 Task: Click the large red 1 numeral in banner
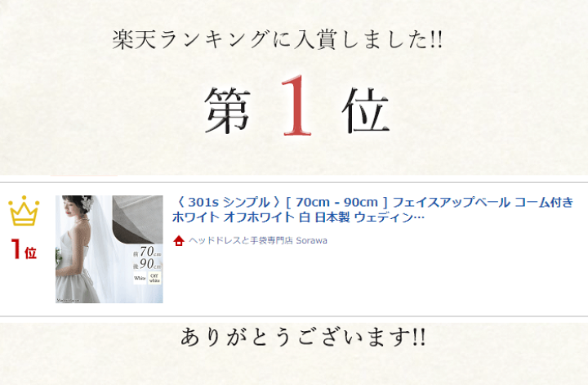[296, 105]
